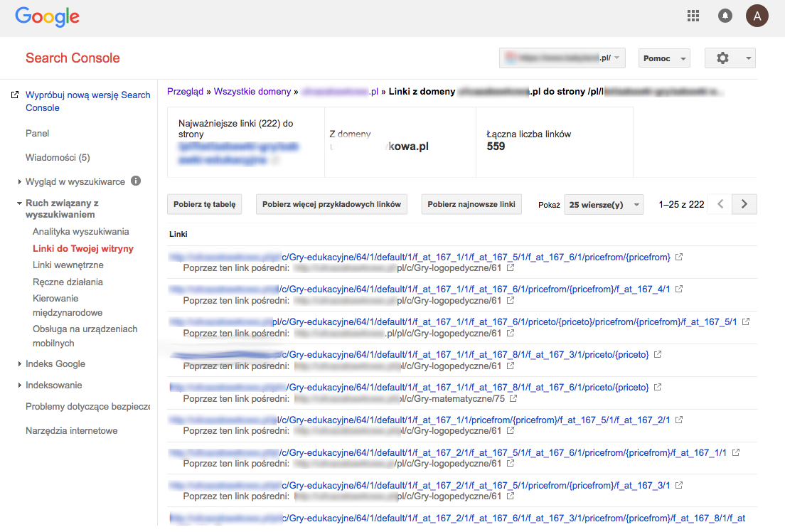Click the 1–25 z 222 pagination text
The width and height of the screenshot is (785, 532).
(x=681, y=204)
